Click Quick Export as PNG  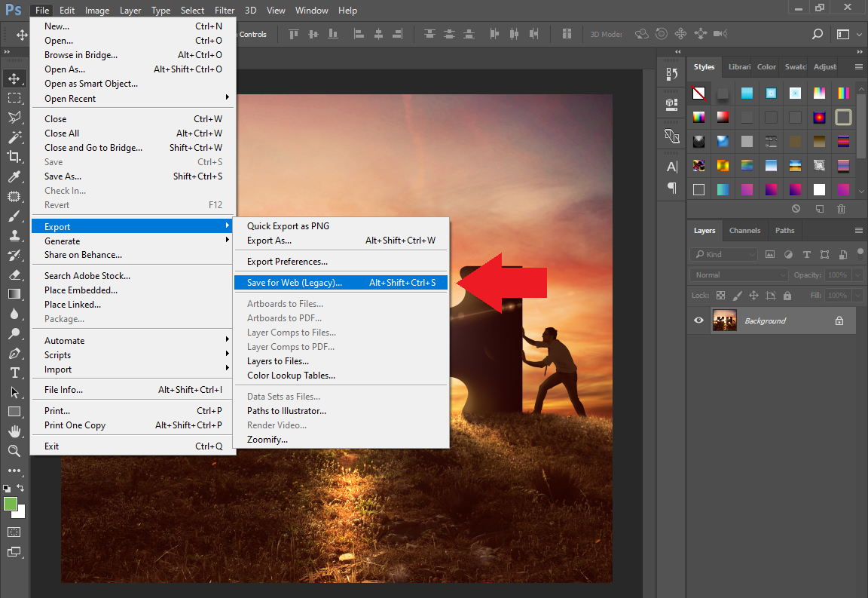[288, 226]
